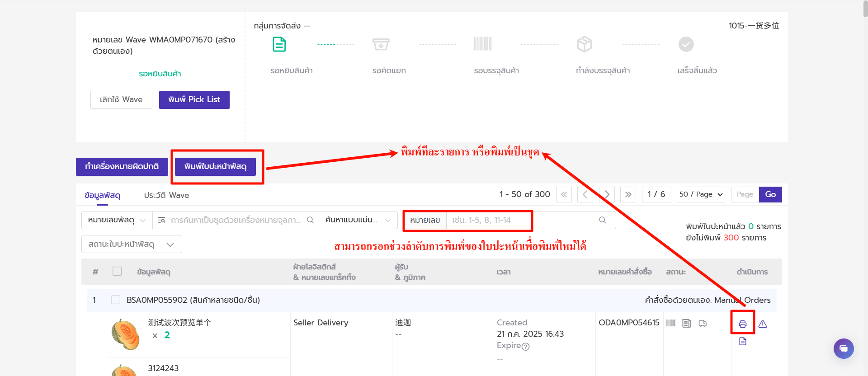Click the 1 / 6 page indicator
The image size is (868, 376).
pos(656,194)
